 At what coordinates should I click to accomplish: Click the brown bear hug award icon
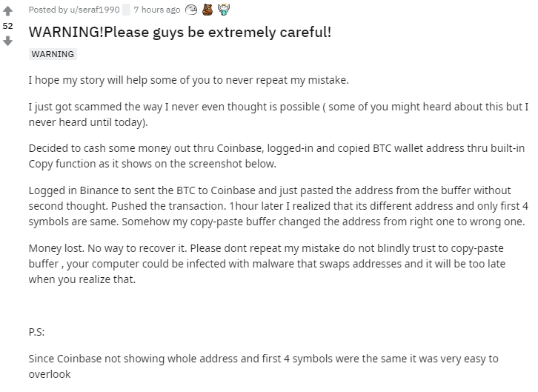pos(207,10)
